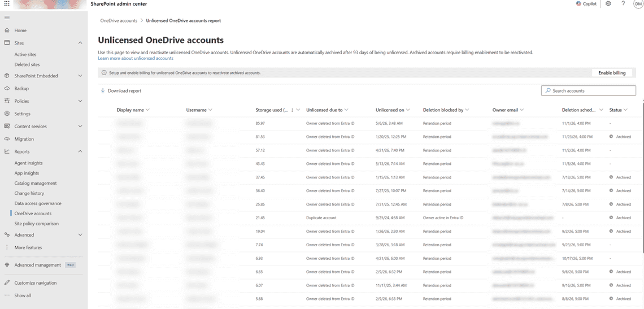
Task: Open Active sites in the sidebar
Action: (x=25, y=54)
